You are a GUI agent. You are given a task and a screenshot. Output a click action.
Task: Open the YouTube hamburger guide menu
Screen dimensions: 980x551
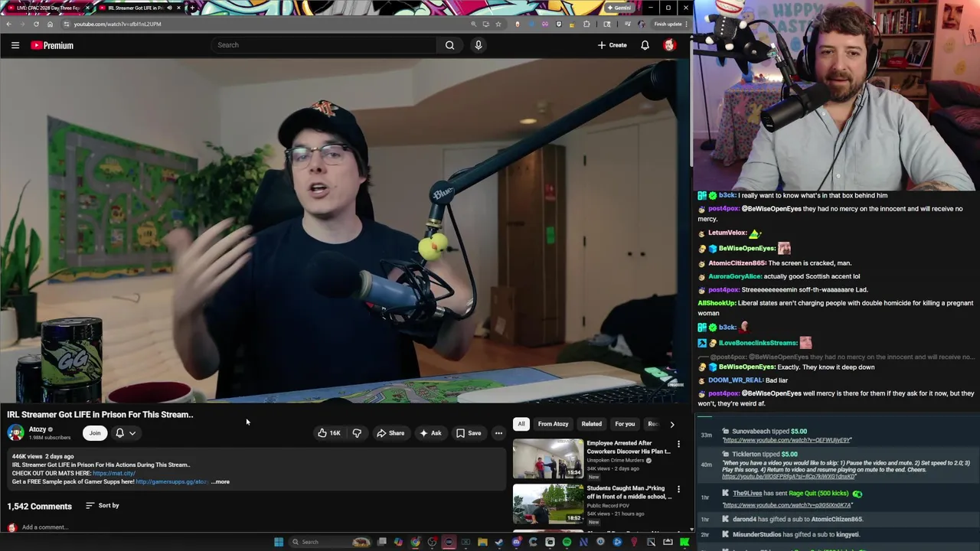15,45
